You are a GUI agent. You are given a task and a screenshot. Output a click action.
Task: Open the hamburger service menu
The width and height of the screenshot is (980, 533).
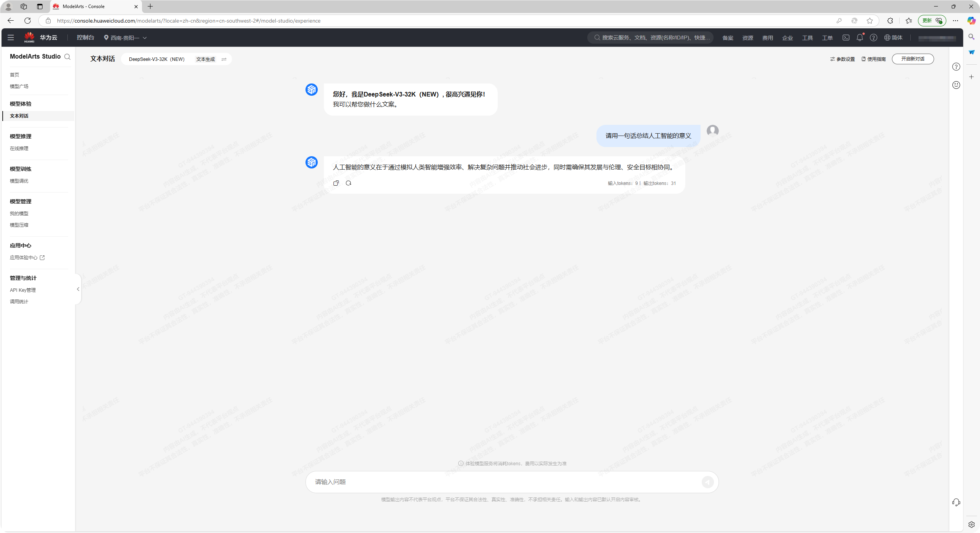tap(11, 38)
